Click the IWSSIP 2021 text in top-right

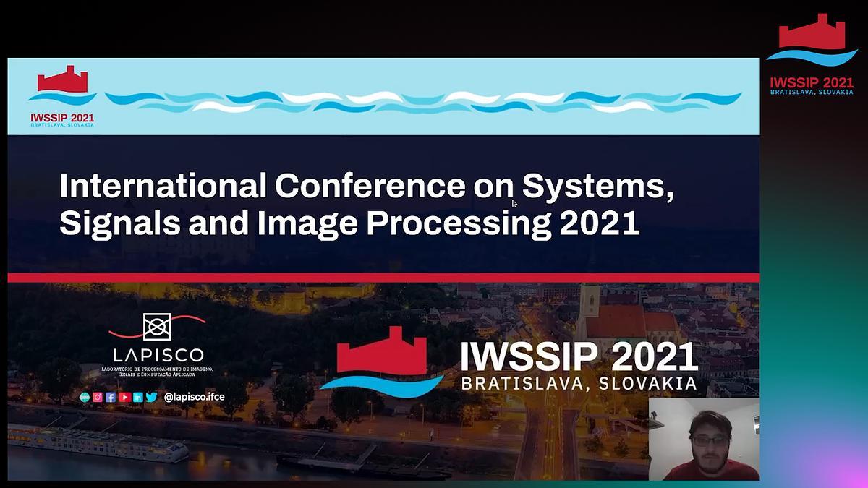[812, 82]
